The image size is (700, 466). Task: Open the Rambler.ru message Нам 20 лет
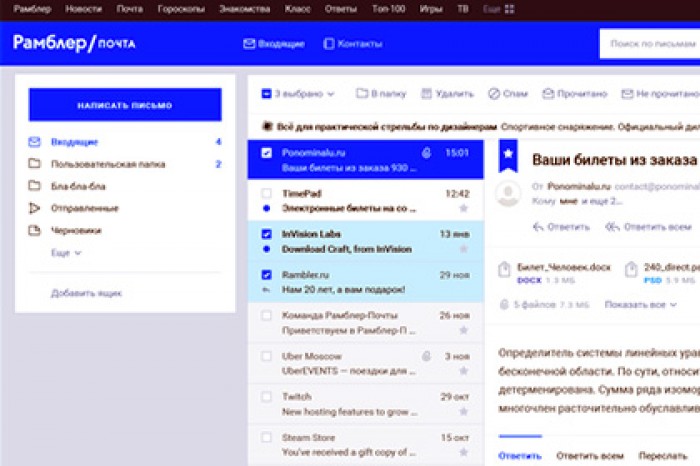click(x=366, y=282)
